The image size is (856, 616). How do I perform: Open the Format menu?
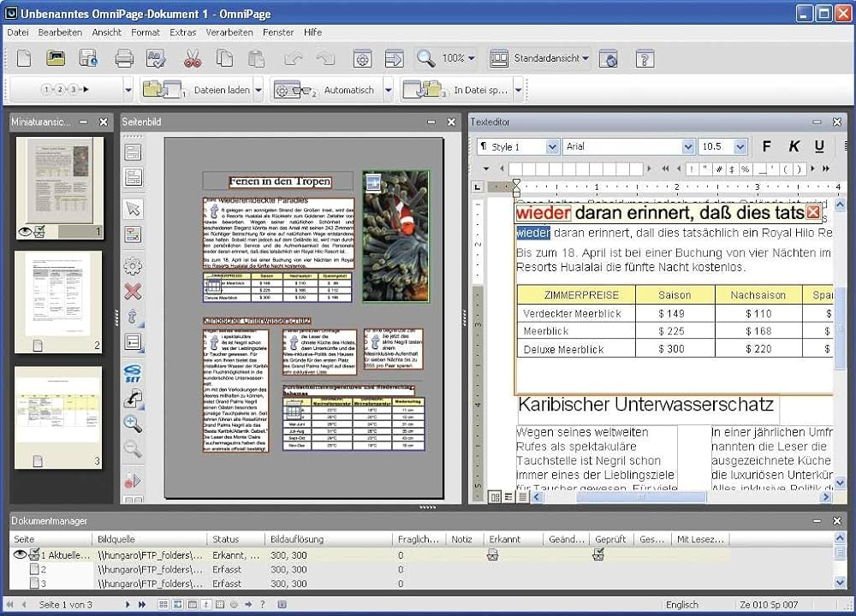[146, 33]
